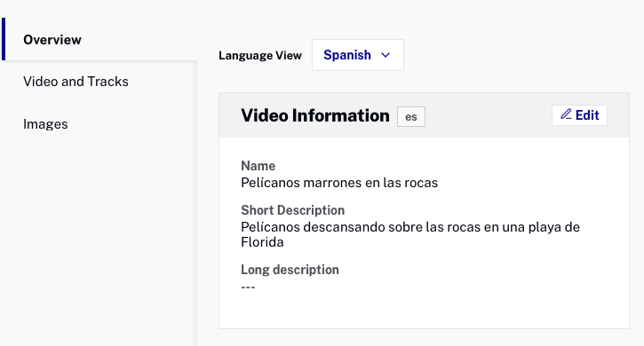This screenshot has width=644, height=346.
Task: Click the Short Description field label
Action: tap(293, 210)
